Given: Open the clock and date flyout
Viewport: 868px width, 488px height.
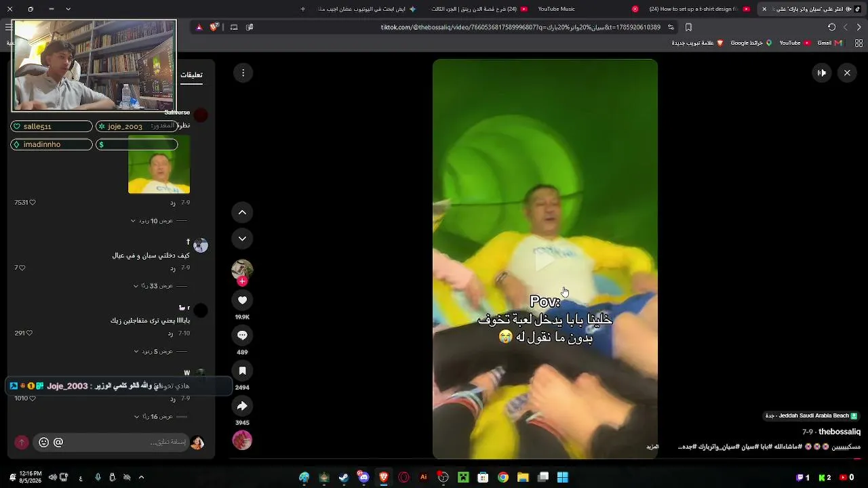Looking at the screenshot, I should pos(31,477).
